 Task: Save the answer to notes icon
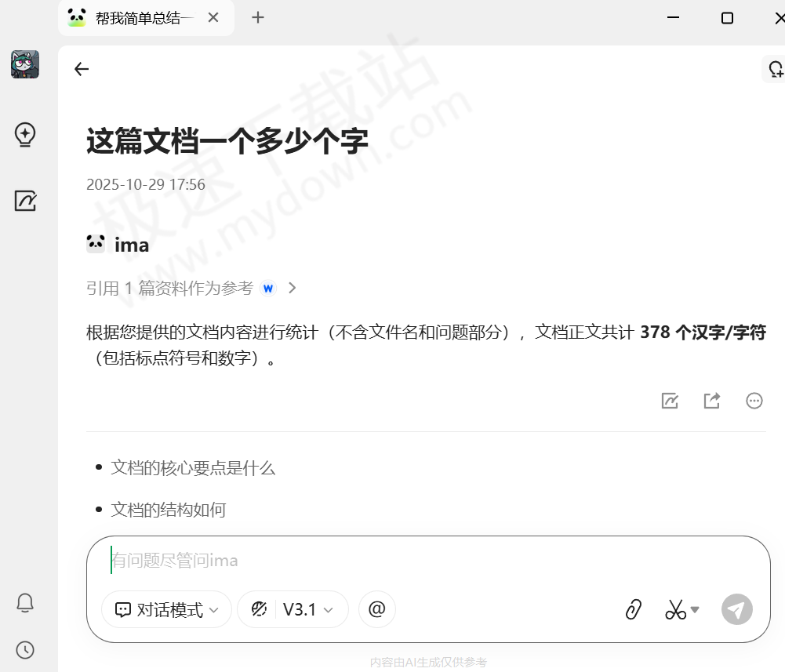[670, 401]
